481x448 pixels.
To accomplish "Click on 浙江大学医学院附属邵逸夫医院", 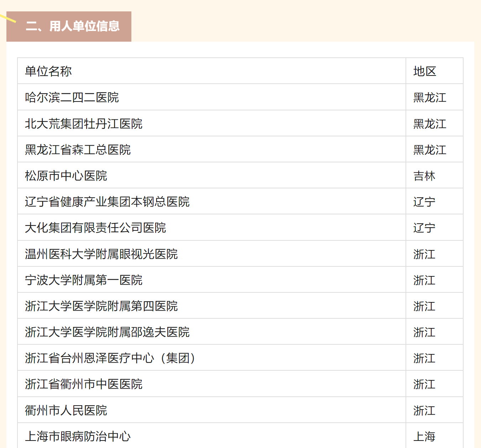I will pyautogui.click(x=107, y=332).
